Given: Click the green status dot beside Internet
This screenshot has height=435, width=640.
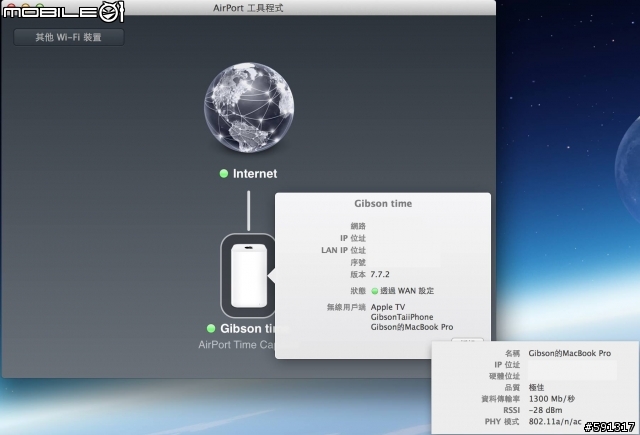Looking at the screenshot, I should (x=224, y=173).
